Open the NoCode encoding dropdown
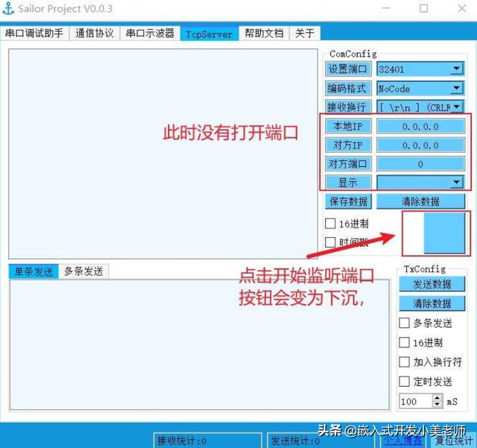477x448 pixels. coord(457,89)
